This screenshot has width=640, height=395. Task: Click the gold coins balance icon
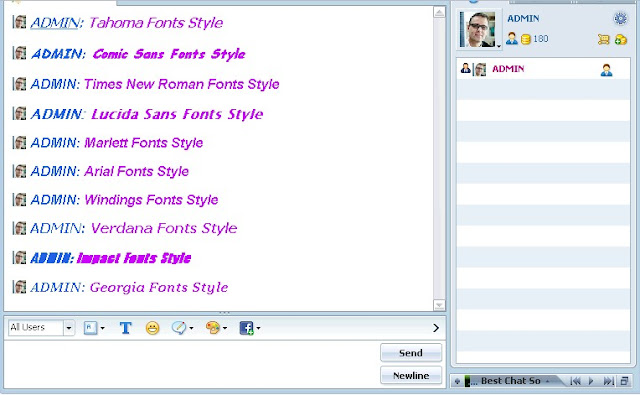(526, 39)
